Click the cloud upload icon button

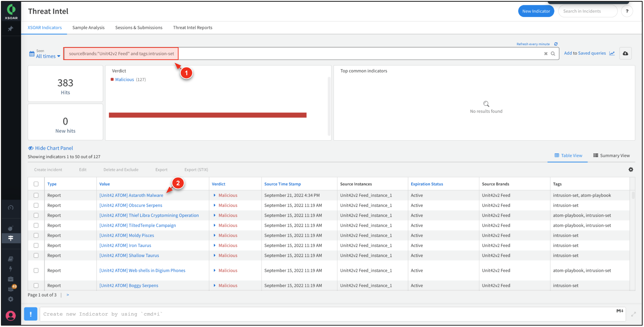[x=625, y=53]
